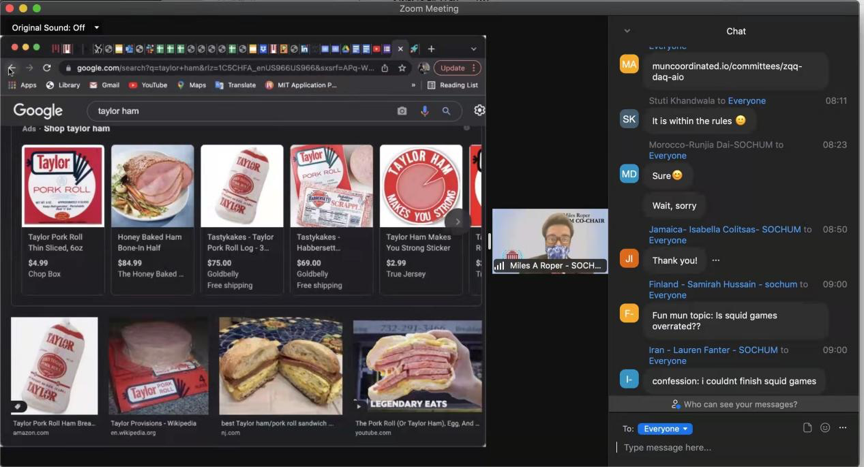864x467 pixels.
Task: Open search by image camera icon
Action: 402,111
